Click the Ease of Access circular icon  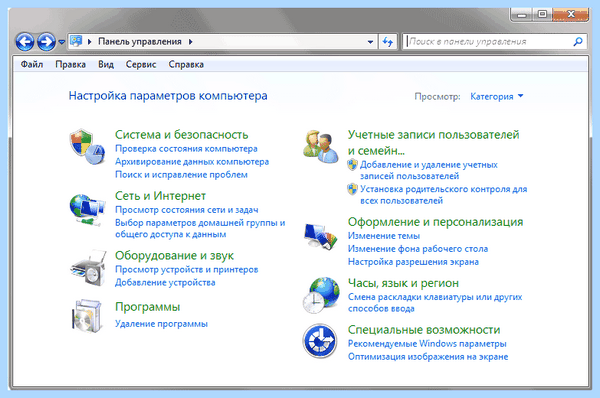[320, 341]
